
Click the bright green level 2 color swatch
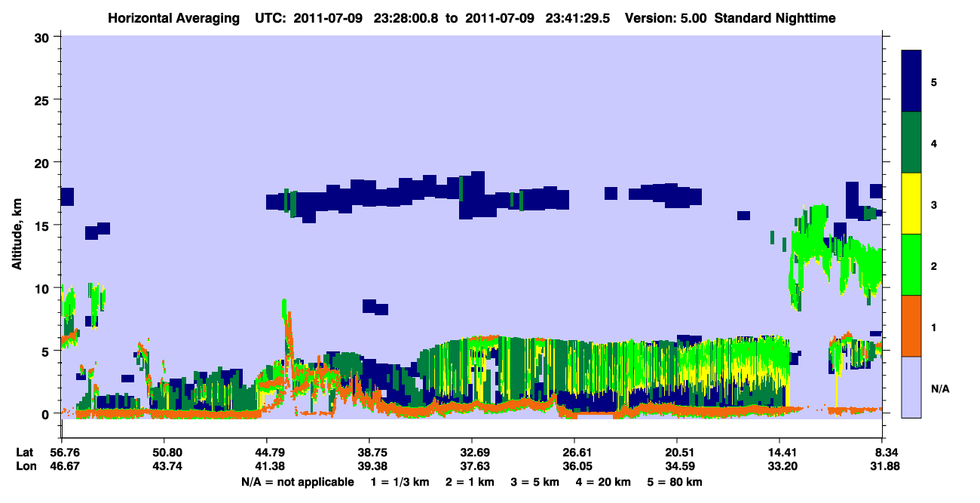(911, 264)
